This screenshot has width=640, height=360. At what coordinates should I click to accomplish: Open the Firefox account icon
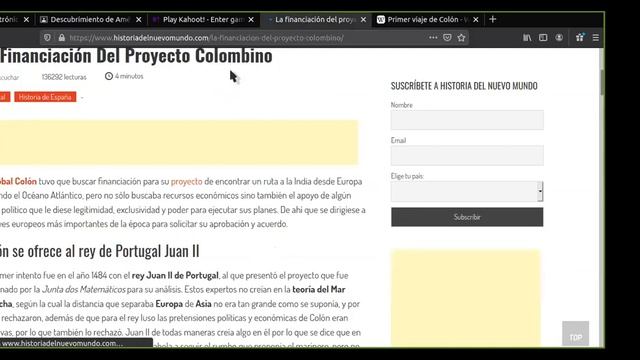tap(559, 38)
